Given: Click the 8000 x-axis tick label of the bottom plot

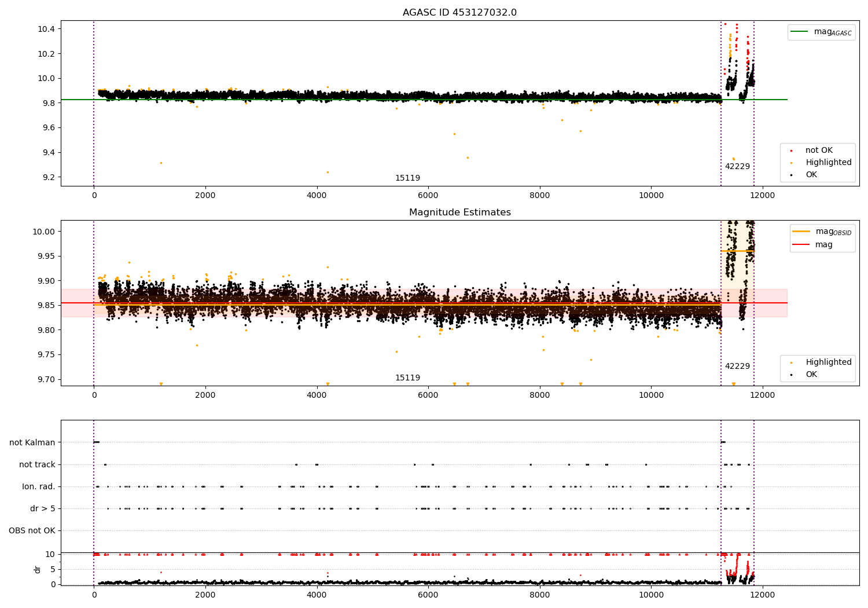Looking at the screenshot, I should coord(539,595).
